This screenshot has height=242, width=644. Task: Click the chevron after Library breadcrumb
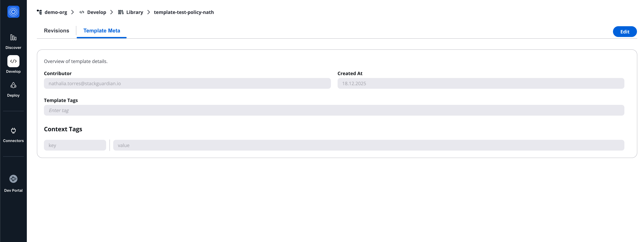(149, 12)
